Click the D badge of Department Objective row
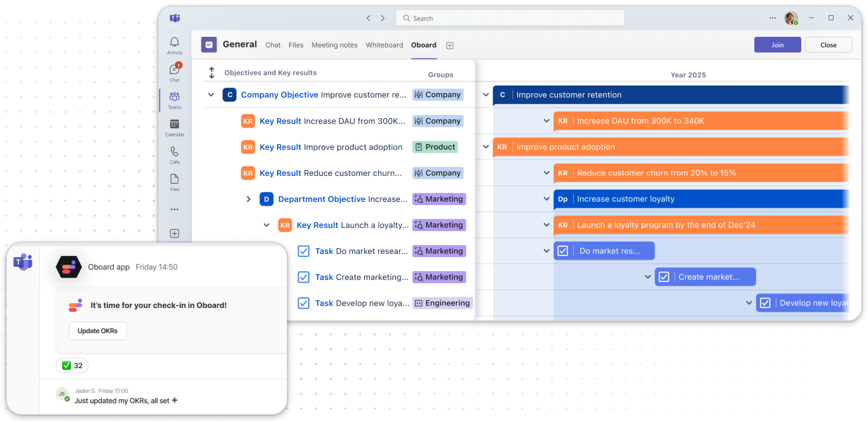 point(267,199)
